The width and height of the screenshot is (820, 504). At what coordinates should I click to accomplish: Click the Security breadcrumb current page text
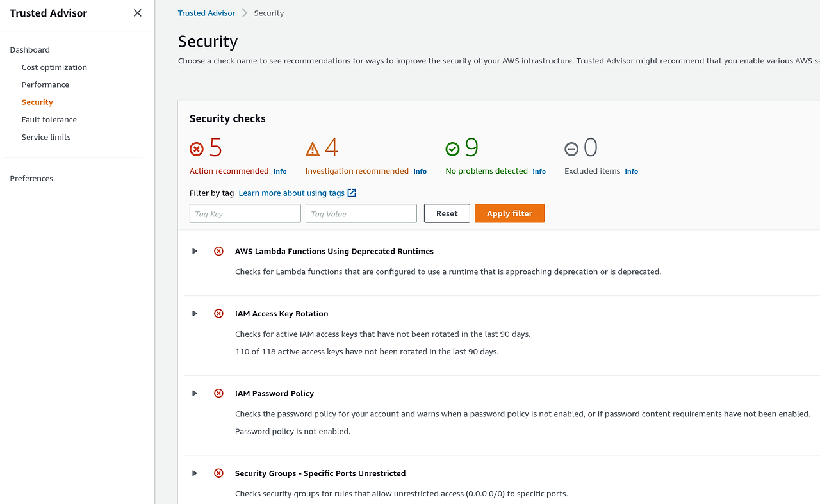point(268,13)
